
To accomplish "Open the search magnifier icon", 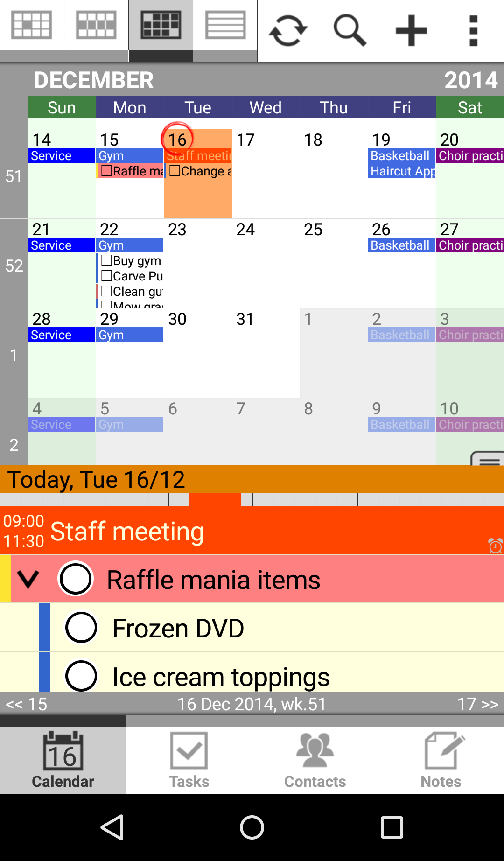I will (350, 31).
